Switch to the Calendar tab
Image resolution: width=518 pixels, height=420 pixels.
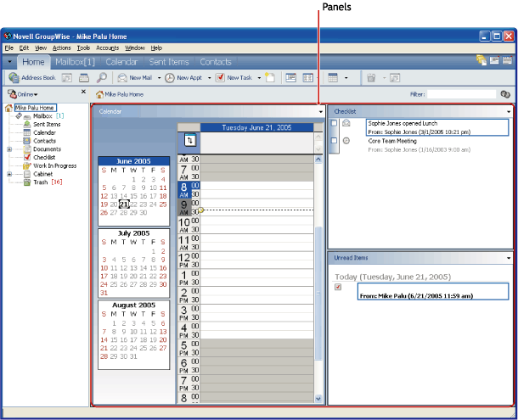pos(121,62)
